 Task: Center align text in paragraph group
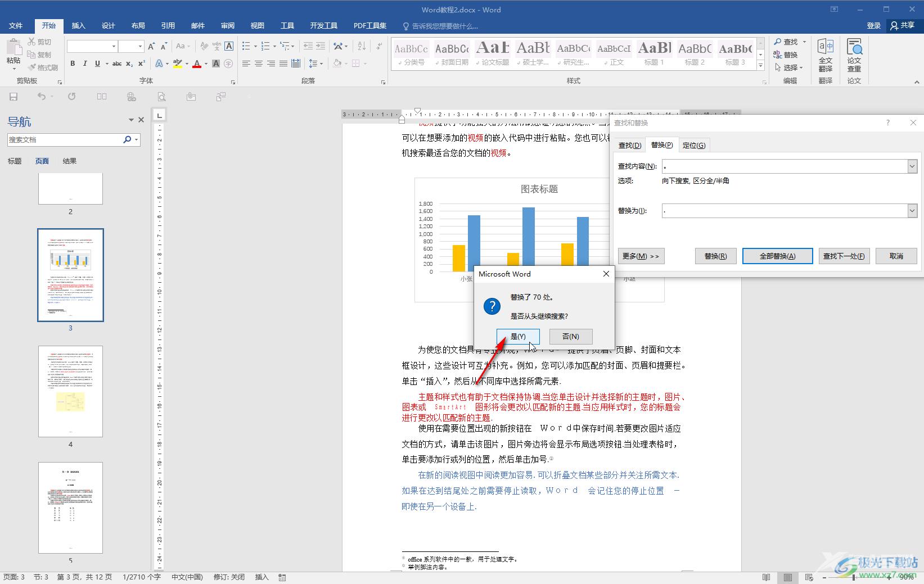(259, 64)
